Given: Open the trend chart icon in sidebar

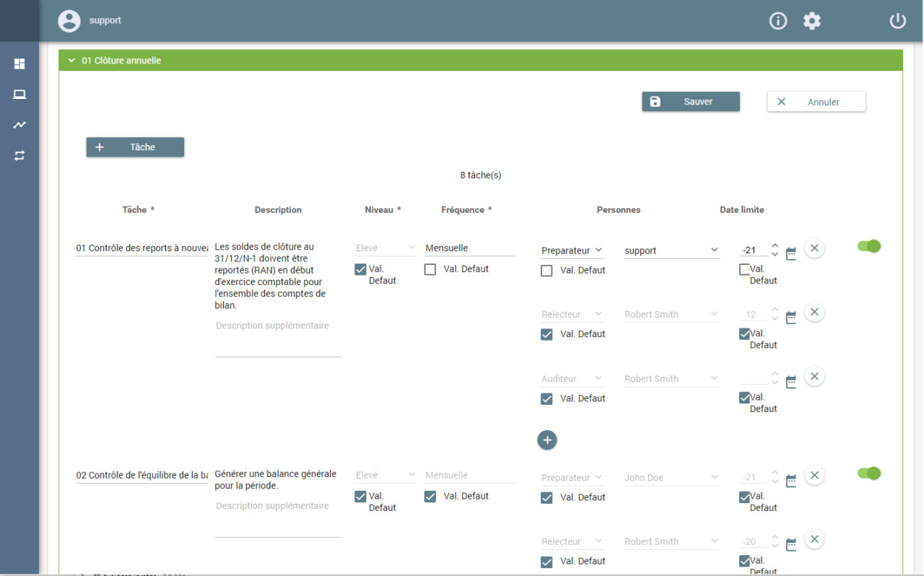Looking at the screenshot, I should pos(19,125).
